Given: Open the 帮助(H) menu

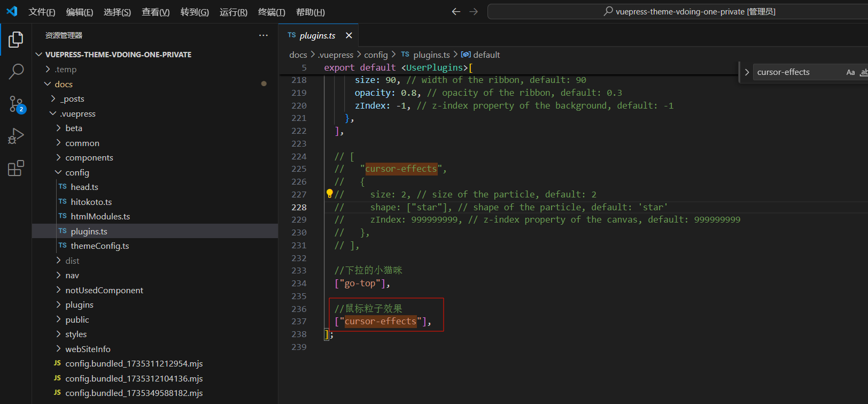Looking at the screenshot, I should pos(311,12).
